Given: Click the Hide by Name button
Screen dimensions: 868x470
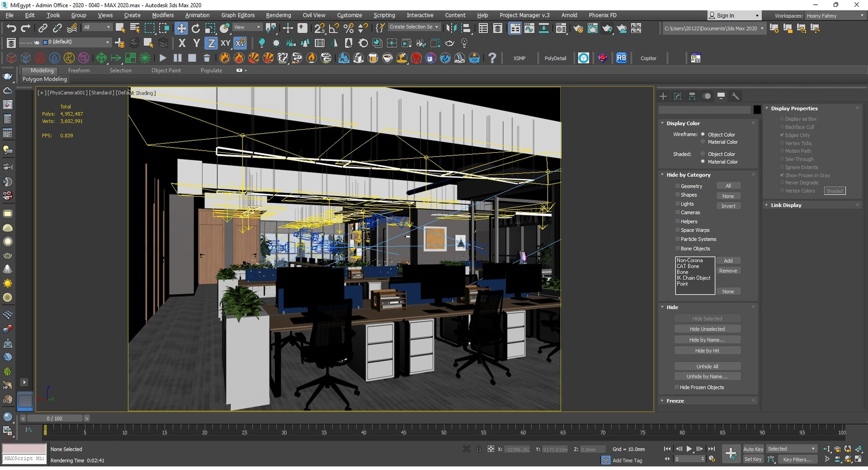Looking at the screenshot, I should pyautogui.click(x=707, y=339).
